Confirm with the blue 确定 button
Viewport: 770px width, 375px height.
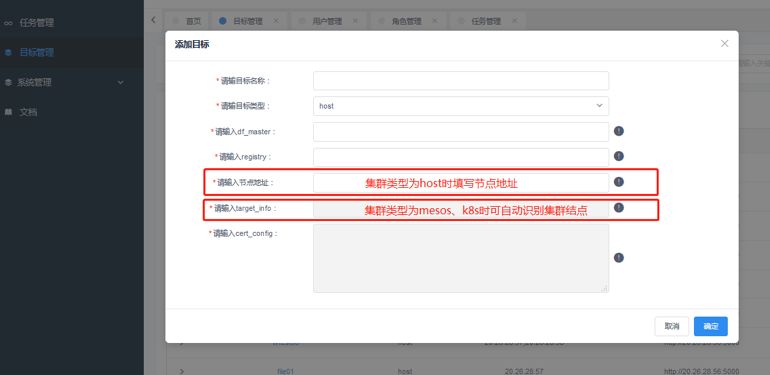(x=711, y=326)
